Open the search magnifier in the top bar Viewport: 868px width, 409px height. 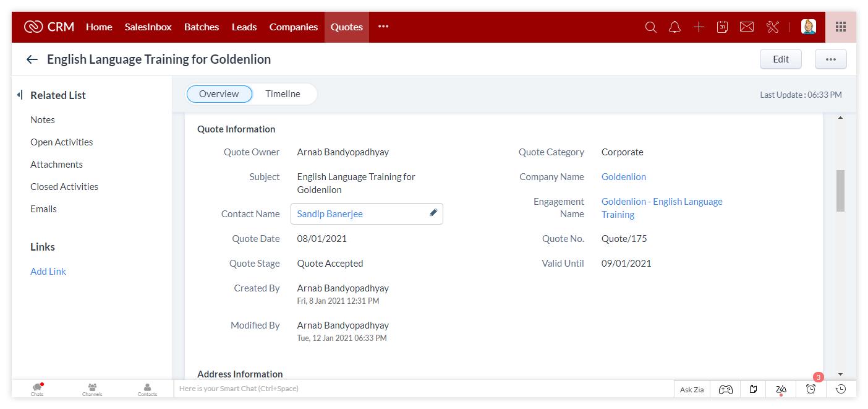[x=650, y=27]
